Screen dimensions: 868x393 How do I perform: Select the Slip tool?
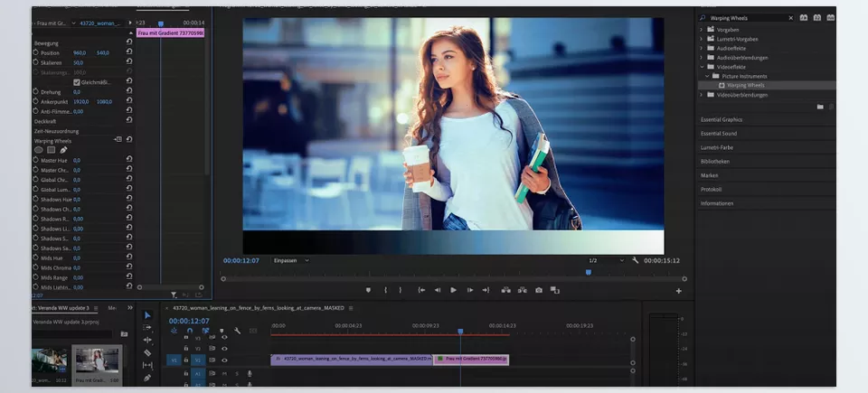pyautogui.click(x=147, y=365)
